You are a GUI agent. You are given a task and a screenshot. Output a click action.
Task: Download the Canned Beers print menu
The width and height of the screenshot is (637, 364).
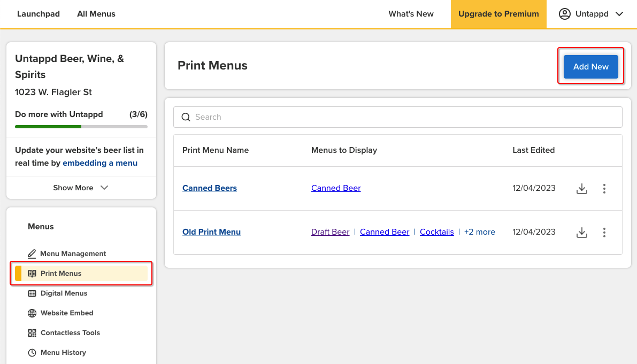582,188
